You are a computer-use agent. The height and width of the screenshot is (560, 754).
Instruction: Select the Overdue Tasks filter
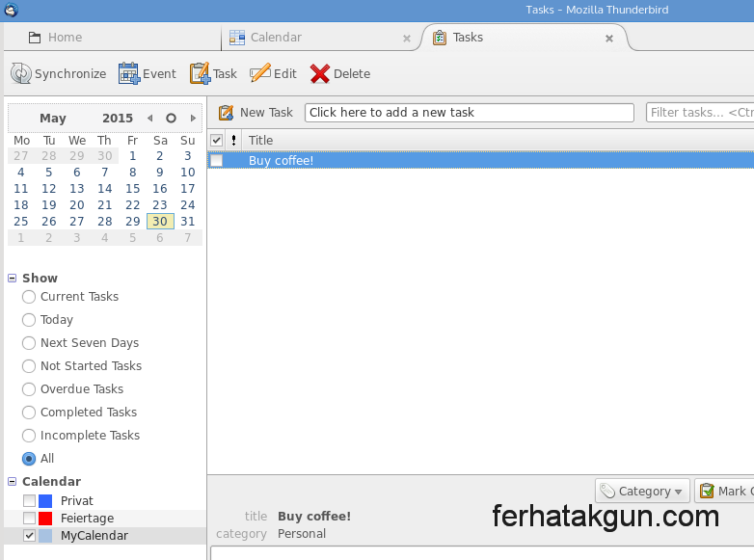pos(29,389)
